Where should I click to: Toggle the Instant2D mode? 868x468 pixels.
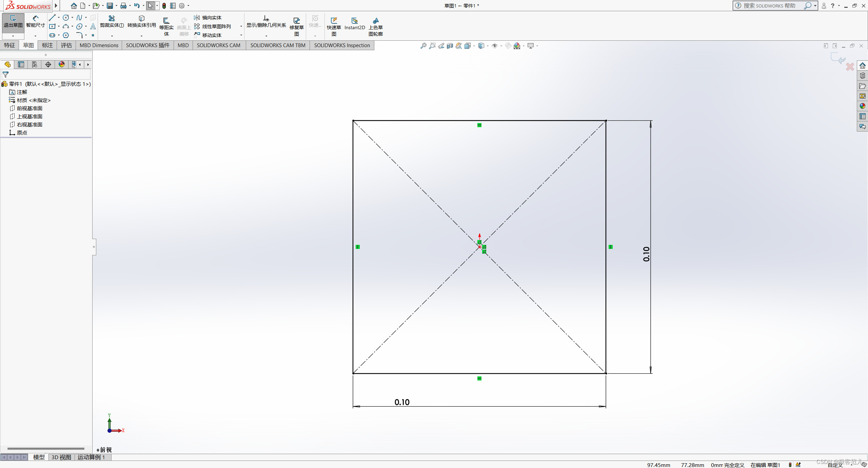(354, 24)
